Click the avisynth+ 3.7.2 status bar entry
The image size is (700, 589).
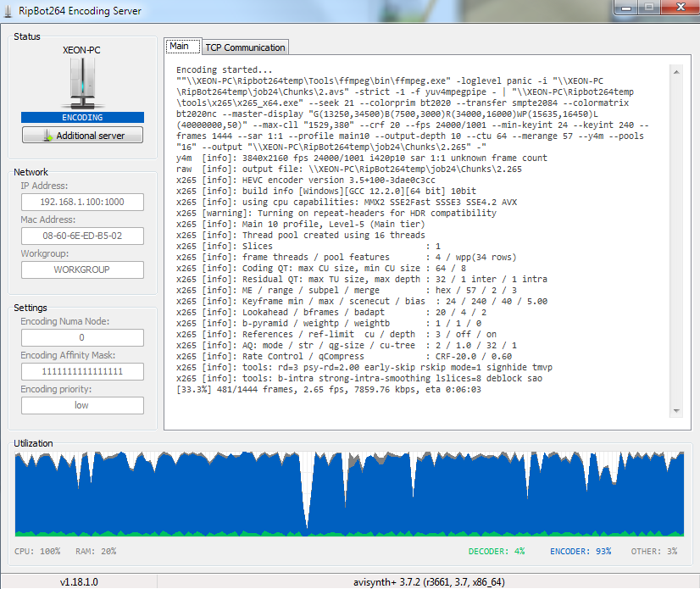coord(429,582)
